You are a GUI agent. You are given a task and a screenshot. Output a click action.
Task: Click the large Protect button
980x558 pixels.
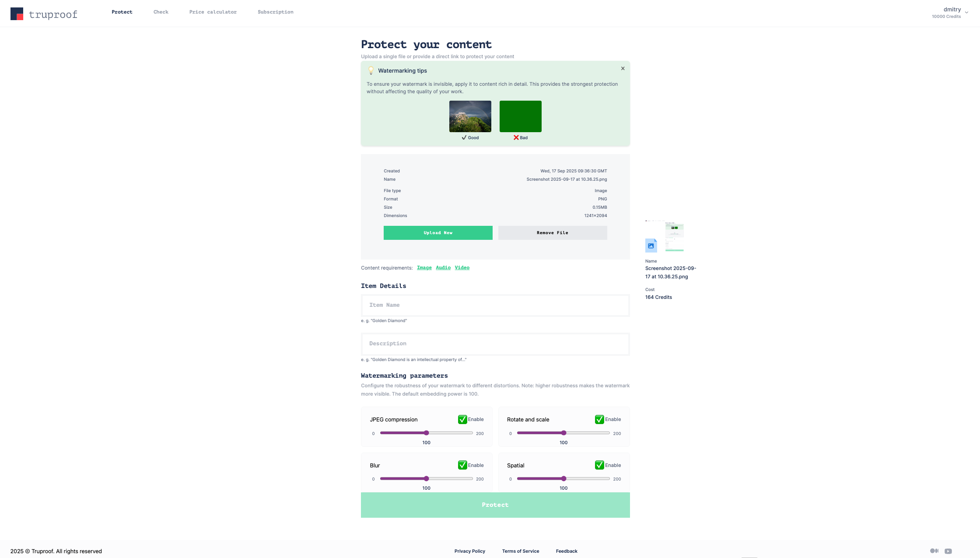pyautogui.click(x=495, y=505)
